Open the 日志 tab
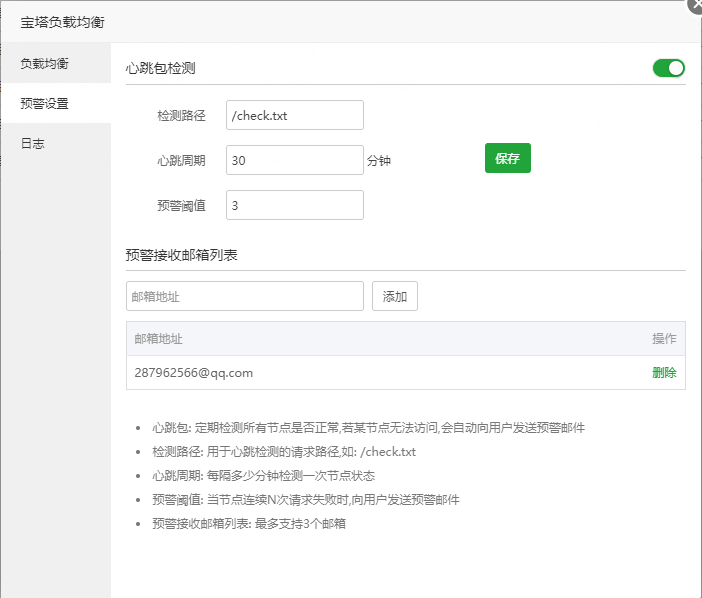Viewport: 702px width, 598px height. coord(33,143)
